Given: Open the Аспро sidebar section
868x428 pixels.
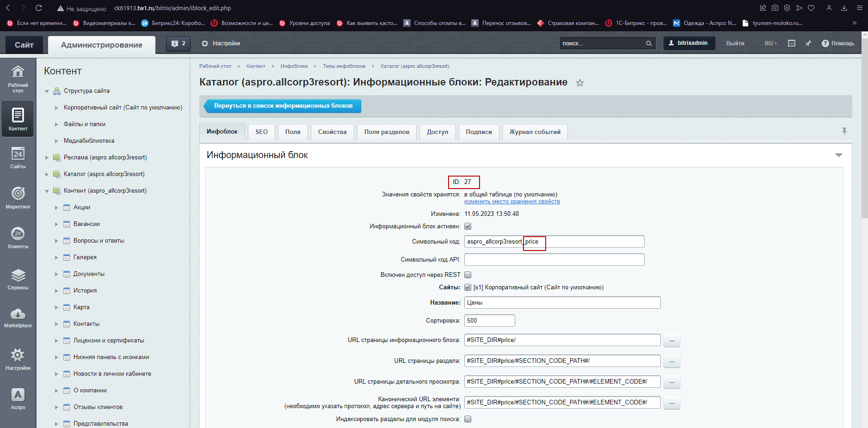Looking at the screenshot, I should 18,398.
